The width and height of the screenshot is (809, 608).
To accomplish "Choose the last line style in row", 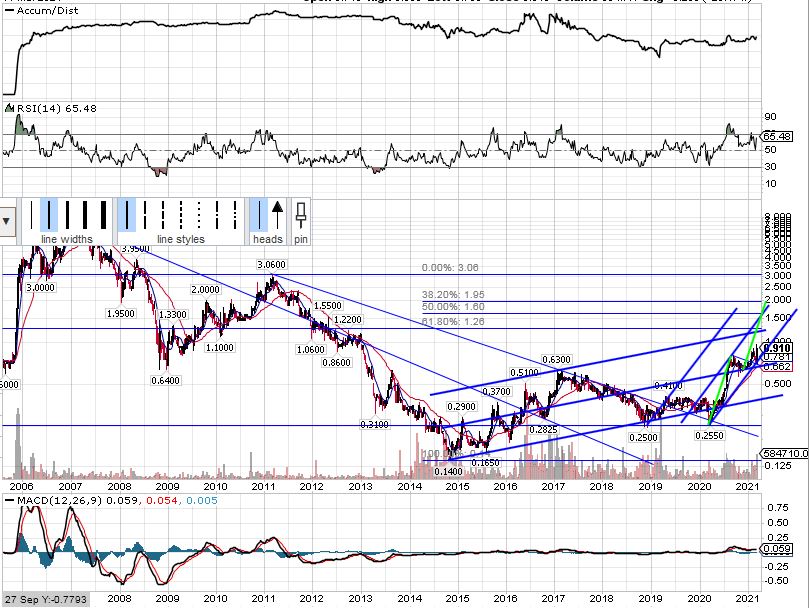I will 232,215.
